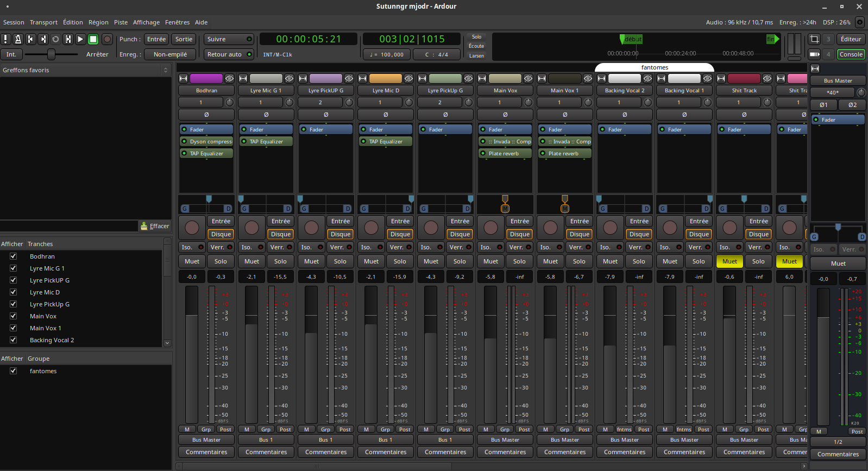Enable loop playback in transport bar
This screenshot has height=471, width=868.
click(55, 39)
